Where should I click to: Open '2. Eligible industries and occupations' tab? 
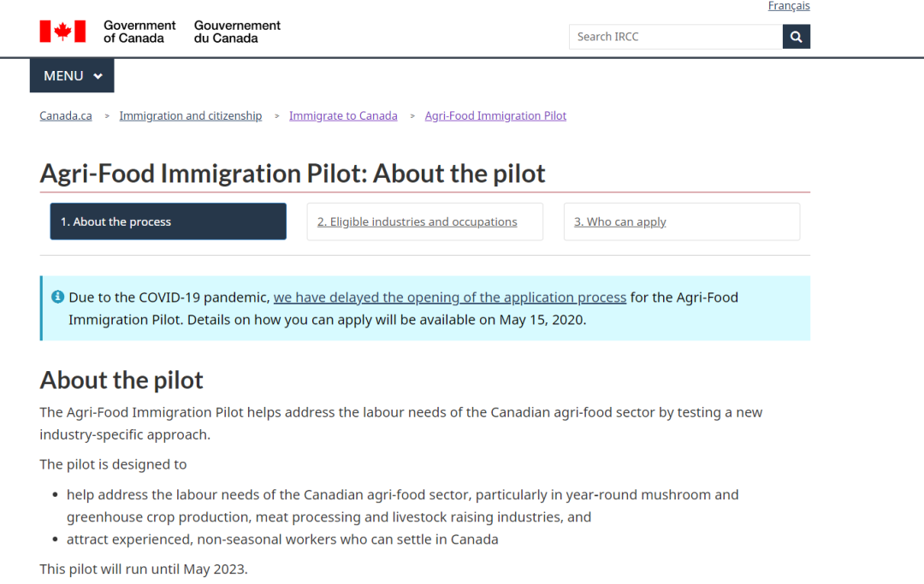(425, 221)
